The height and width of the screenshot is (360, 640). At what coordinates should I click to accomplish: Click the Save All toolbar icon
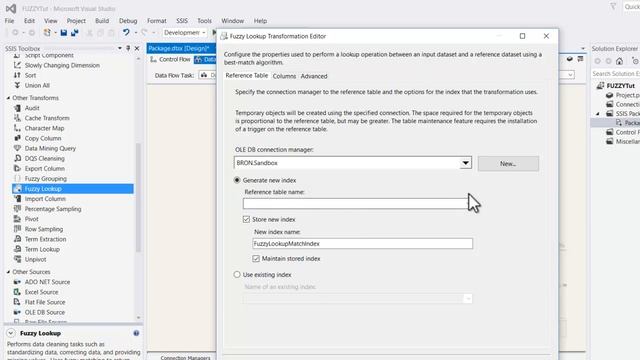click(x=74, y=33)
